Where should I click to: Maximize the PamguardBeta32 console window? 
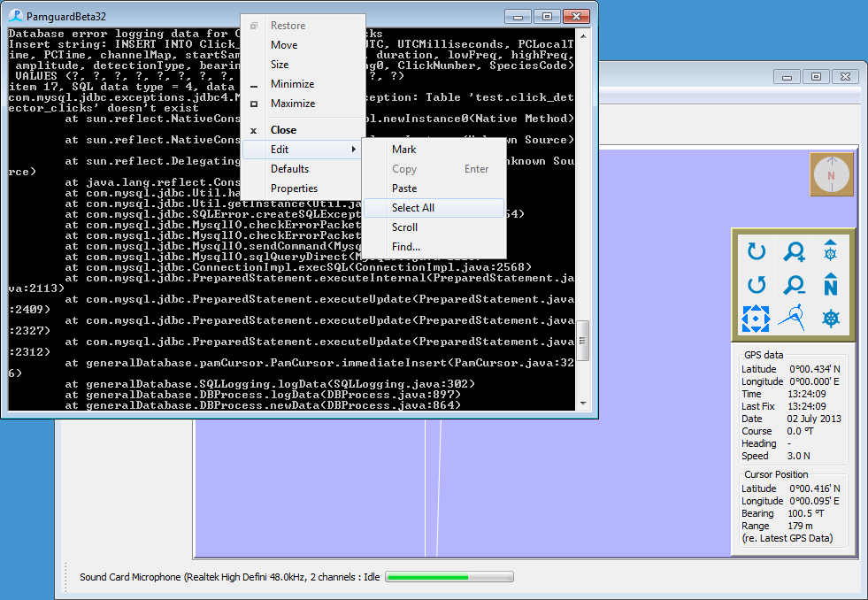click(x=547, y=17)
